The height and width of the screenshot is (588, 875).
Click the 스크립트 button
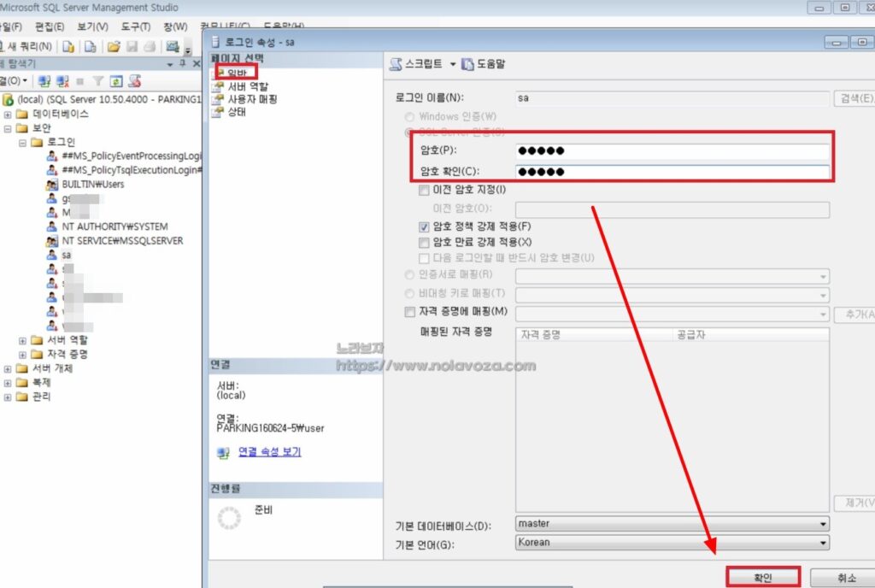coord(416,64)
